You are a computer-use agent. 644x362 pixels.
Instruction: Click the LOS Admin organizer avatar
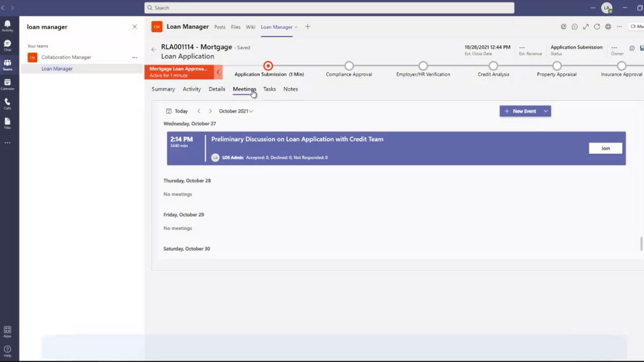(215, 157)
